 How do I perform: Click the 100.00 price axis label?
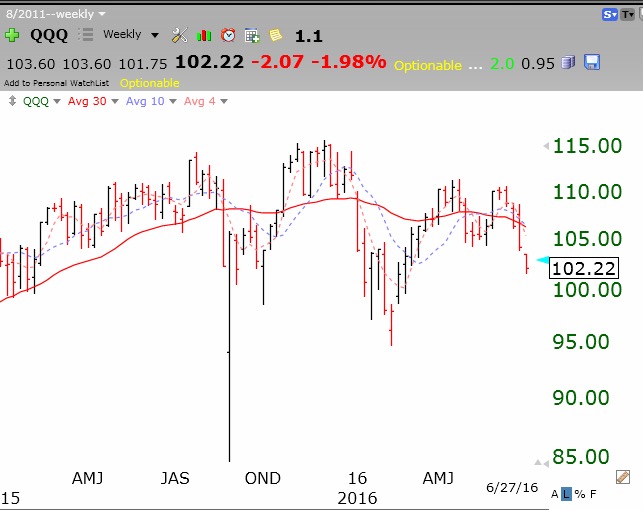point(587,290)
